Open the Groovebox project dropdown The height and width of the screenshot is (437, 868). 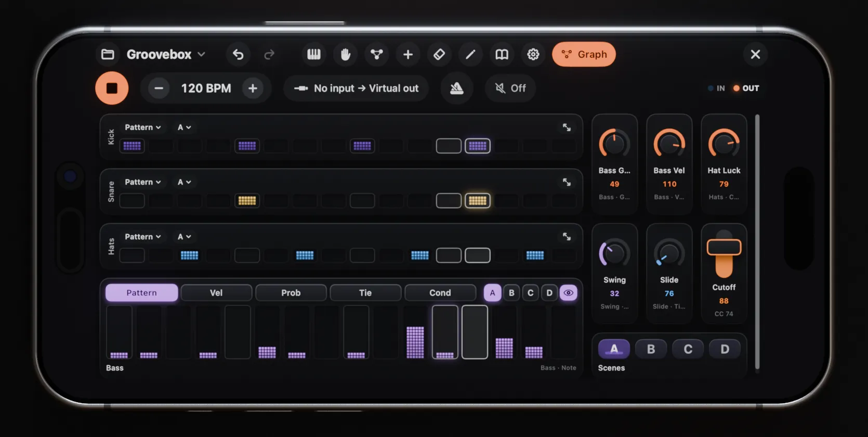166,54
